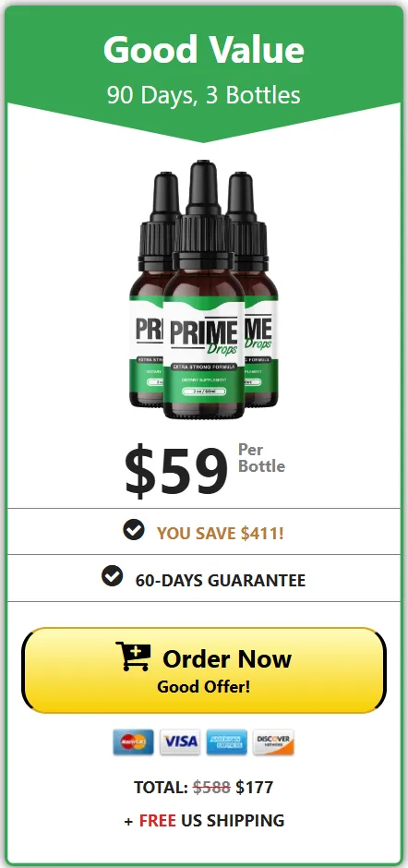Click the MasterCard payment icon
The height and width of the screenshot is (868, 408).
point(134,741)
